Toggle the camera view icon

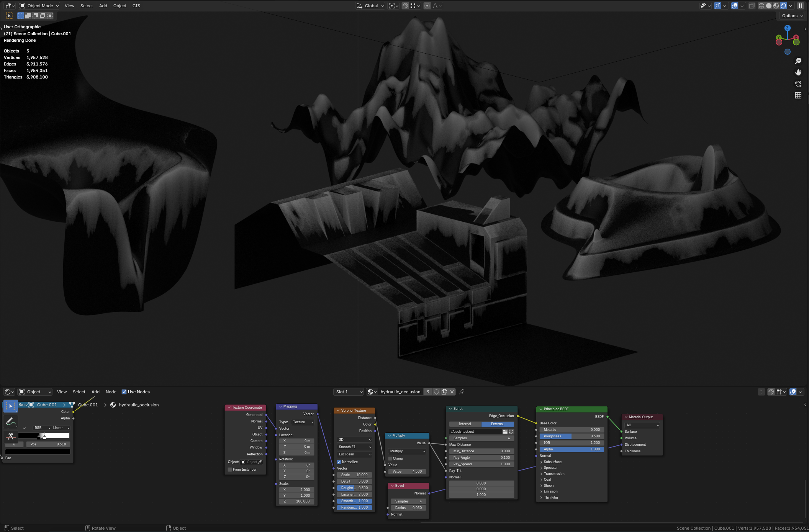pos(798,84)
